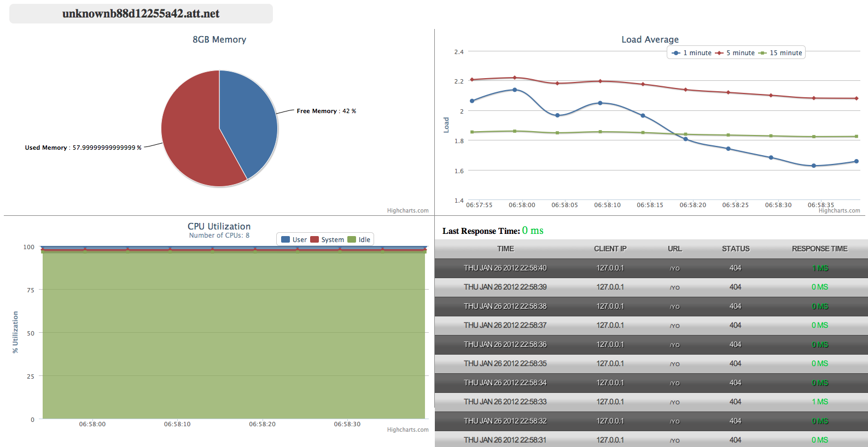
Task: Select row THU JAN 26 2012 22:58:37
Action: (651, 325)
